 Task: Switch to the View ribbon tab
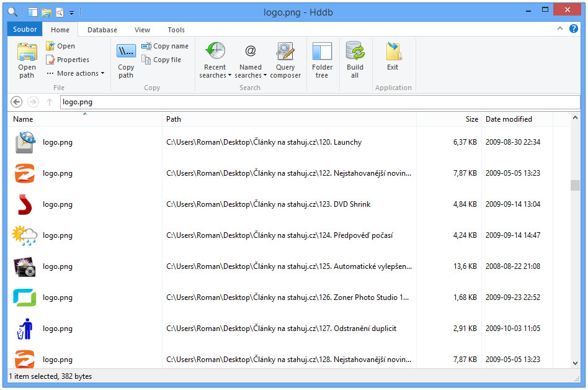pyautogui.click(x=142, y=30)
